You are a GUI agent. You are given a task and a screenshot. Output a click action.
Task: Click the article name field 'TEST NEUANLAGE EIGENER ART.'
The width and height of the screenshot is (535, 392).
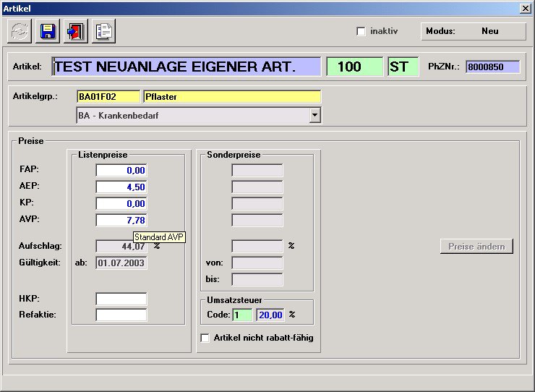coord(187,67)
